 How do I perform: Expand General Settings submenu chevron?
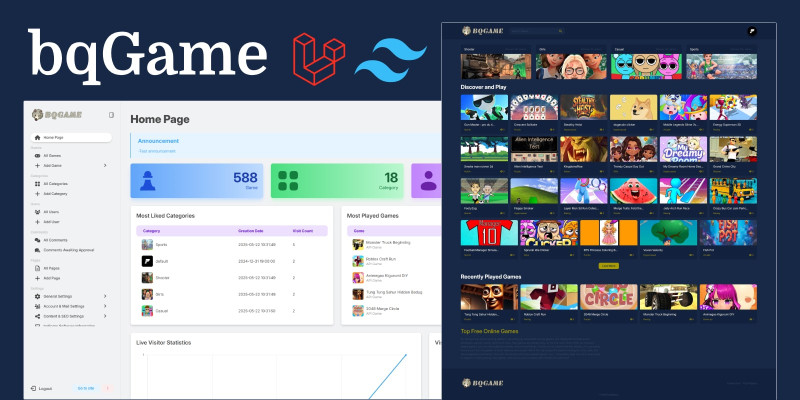point(105,296)
